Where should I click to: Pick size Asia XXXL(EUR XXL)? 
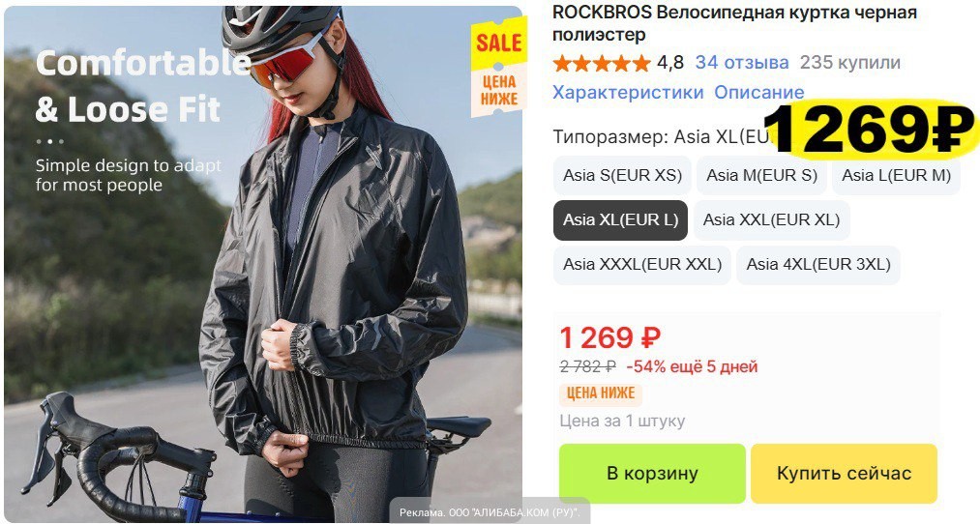pos(642,265)
